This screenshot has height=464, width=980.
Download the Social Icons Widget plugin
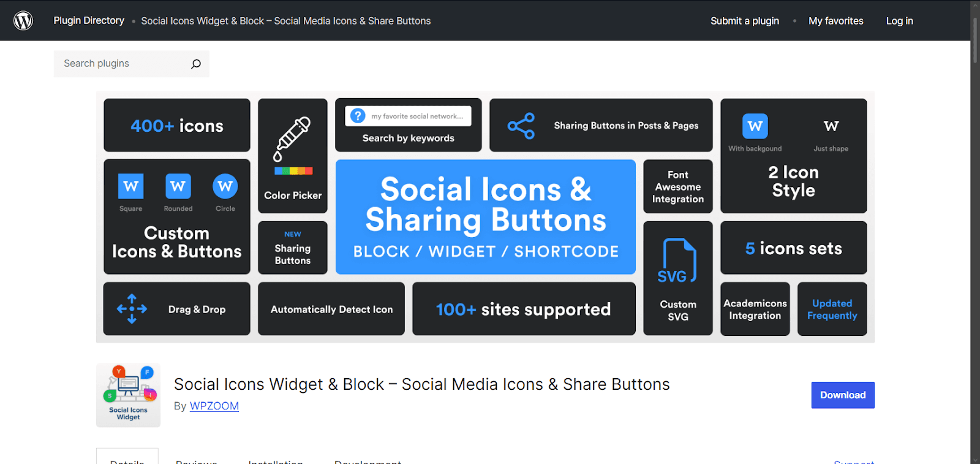pyautogui.click(x=843, y=395)
